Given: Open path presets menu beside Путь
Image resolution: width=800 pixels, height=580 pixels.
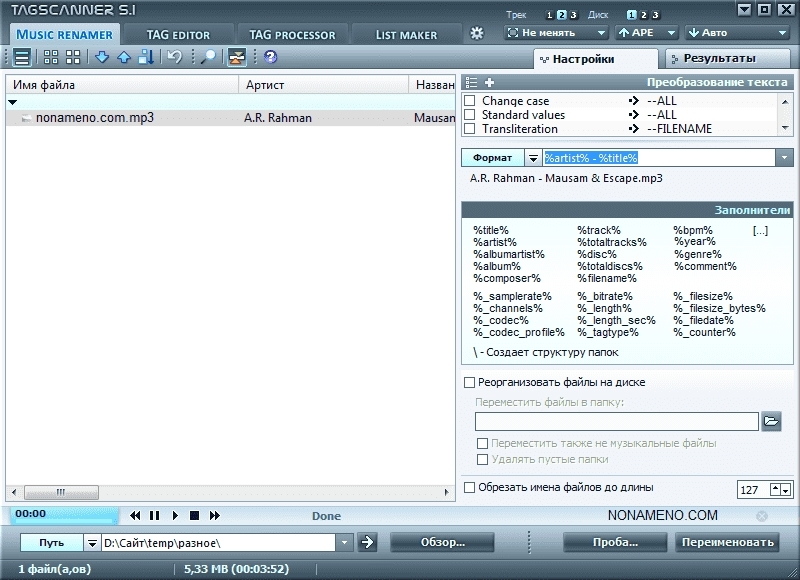Looking at the screenshot, I should click(92, 543).
